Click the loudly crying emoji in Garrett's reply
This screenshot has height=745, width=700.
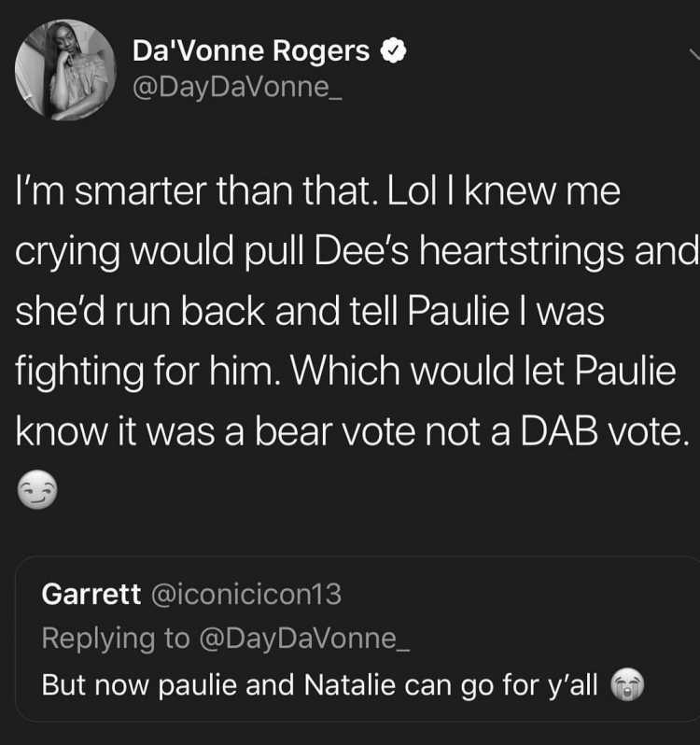coord(627,684)
